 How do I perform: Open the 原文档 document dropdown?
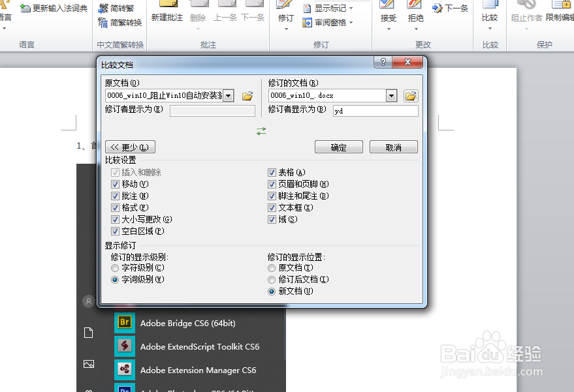point(229,95)
